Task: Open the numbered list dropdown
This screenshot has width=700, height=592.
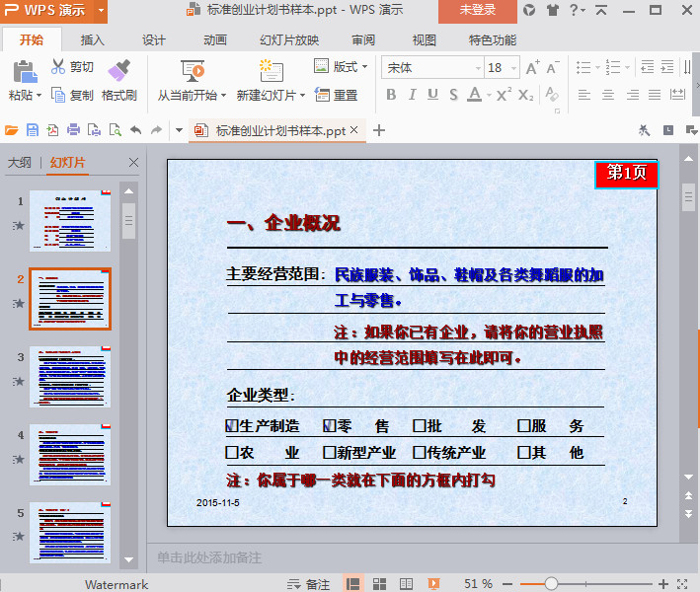Action: (627, 68)
